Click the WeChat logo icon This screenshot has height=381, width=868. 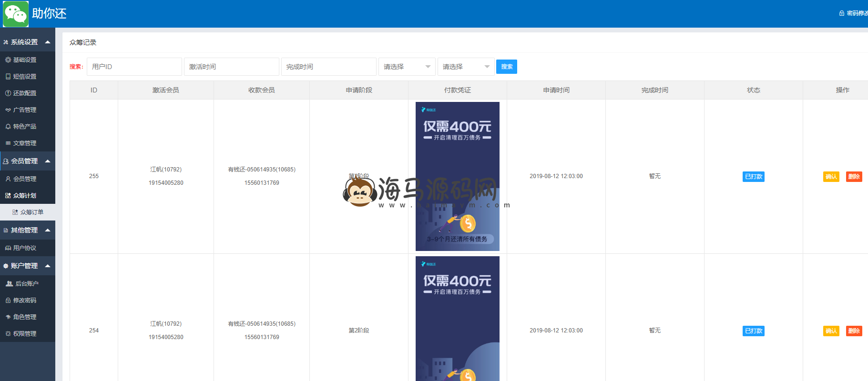16,14
